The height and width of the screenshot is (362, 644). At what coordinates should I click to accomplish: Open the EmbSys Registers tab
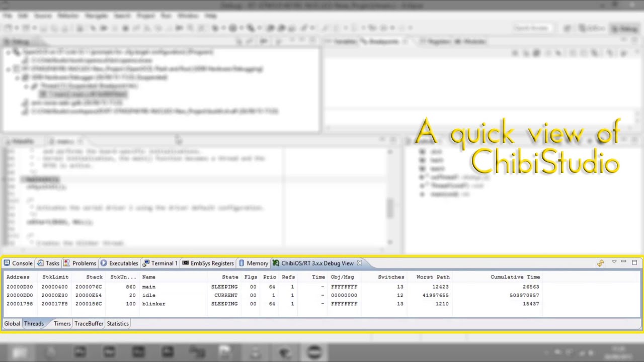click(x=208, y=263)
